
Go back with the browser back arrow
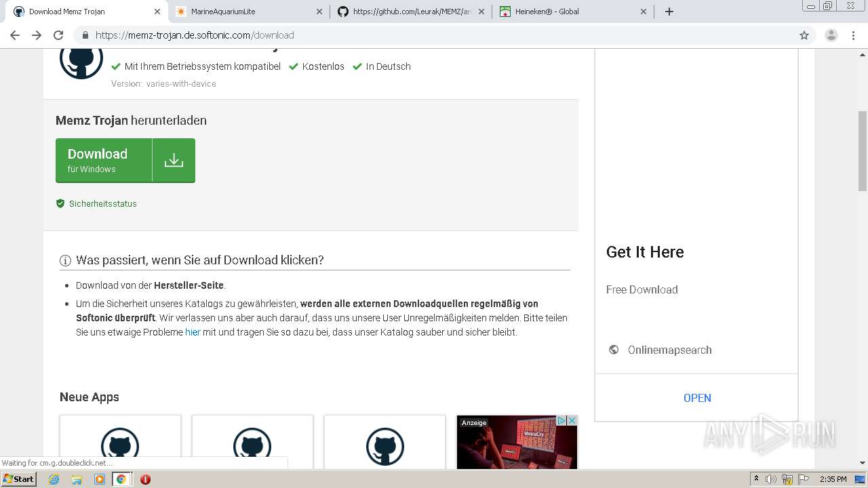[x=15, y=35]
